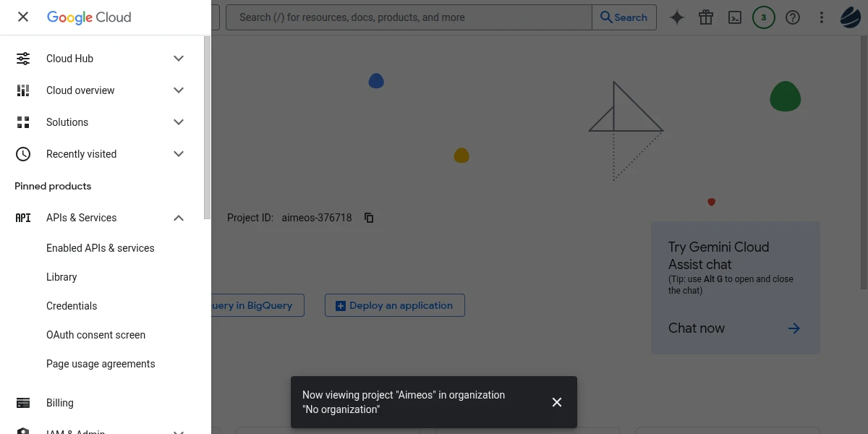Expand the Cloud Hub section

click(x=179, y=59)
